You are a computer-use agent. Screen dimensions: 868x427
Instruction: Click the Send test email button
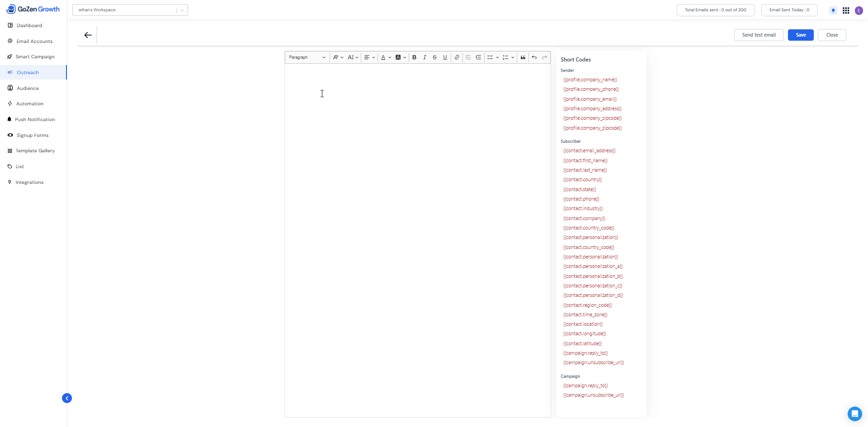click(x=759, y=35)
